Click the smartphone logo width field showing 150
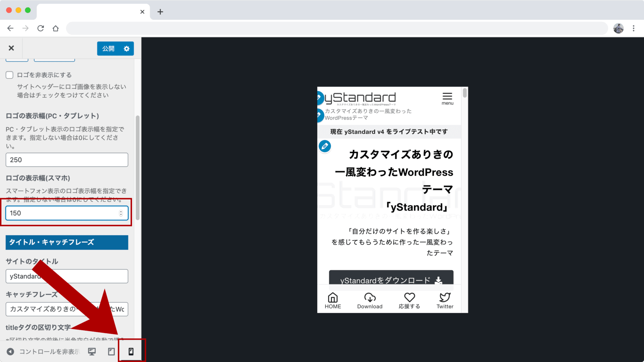The width and height of the screenshot is (644, 362). point(67,213)
